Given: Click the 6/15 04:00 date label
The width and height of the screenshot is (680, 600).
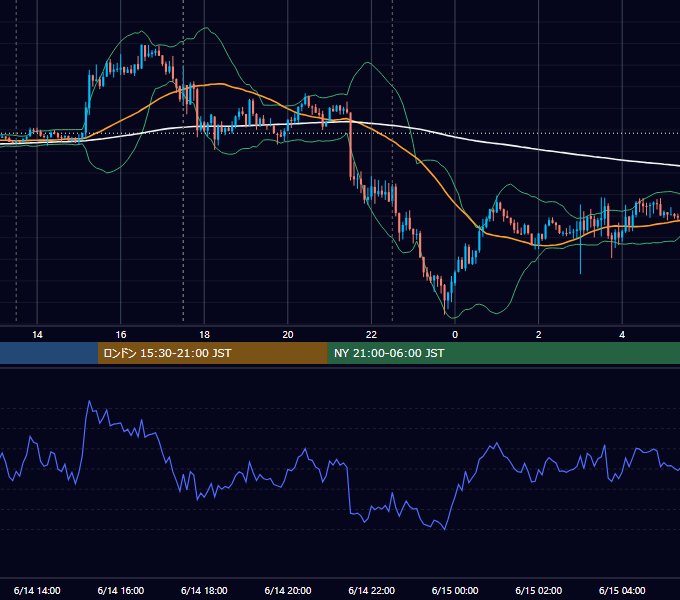Looking at the screenshot, I should coord(622,590).
